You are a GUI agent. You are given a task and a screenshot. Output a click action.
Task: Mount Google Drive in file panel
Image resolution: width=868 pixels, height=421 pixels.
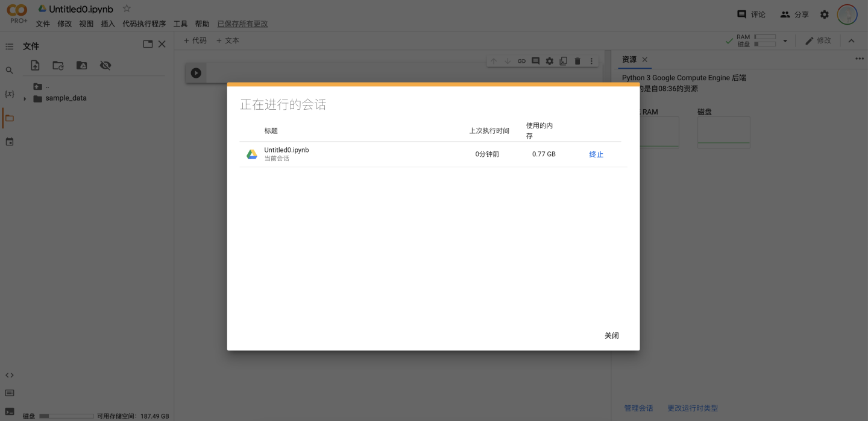(x=81, y=66)
